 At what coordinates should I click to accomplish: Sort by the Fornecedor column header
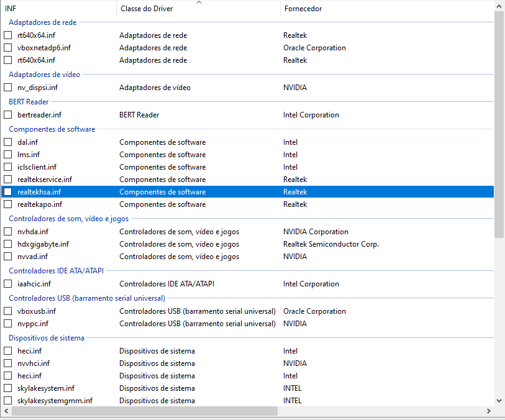click(386, 9)
